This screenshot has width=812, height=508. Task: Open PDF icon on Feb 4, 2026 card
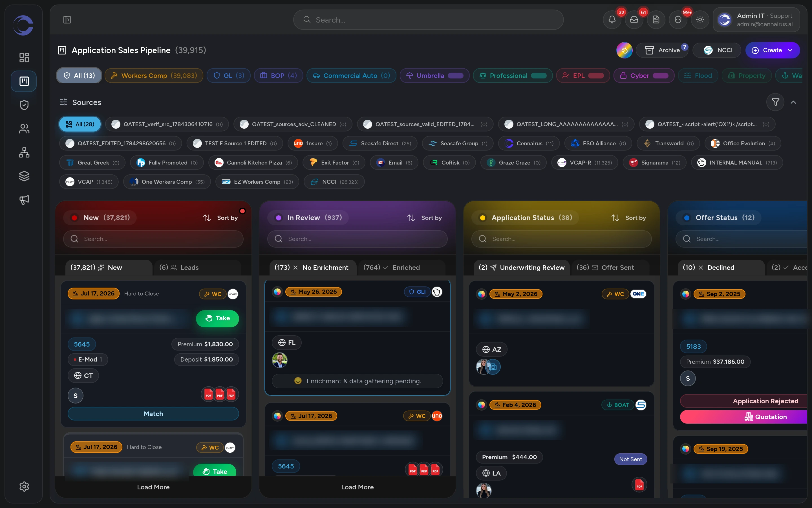[x=639, y=485]
